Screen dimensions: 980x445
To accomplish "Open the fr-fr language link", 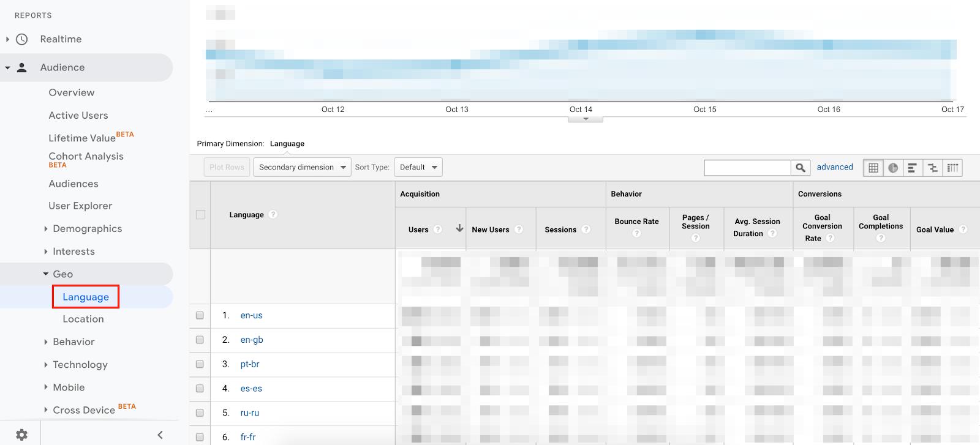I will [x=248, y=437].
